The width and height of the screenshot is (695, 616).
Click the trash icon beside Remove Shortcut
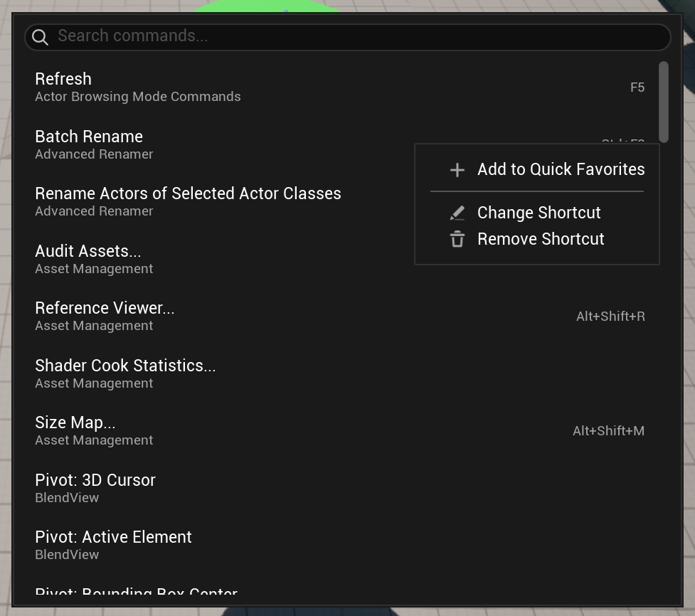[457, 239]
